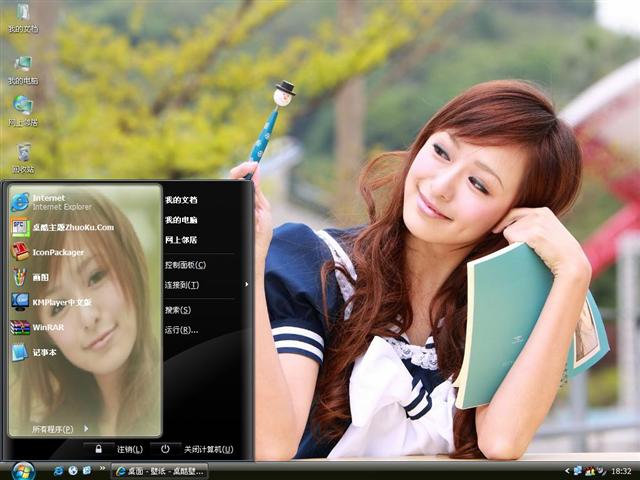The width and height of the screenshot is (640, 480).
Task: Expand quick launch overflow chevron
Action: 102,468
